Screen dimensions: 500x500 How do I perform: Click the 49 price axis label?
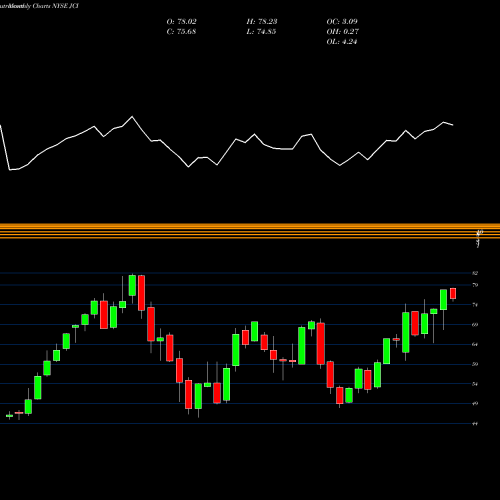475,403
